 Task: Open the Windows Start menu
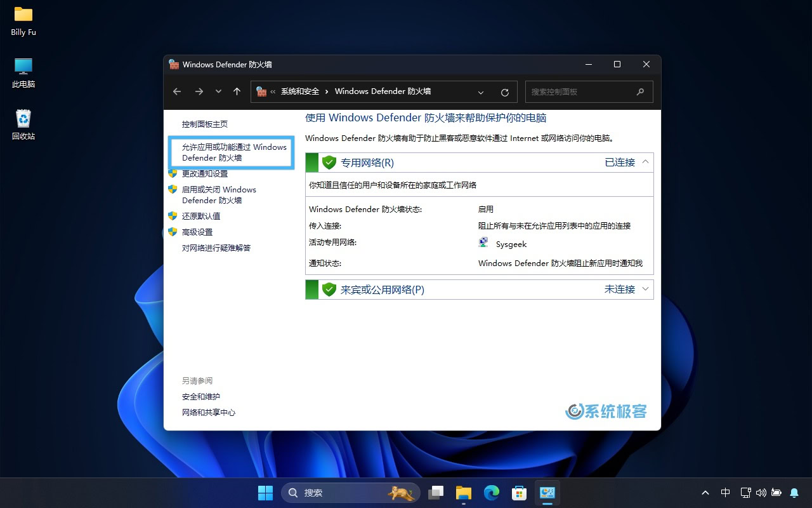(265, 493)
